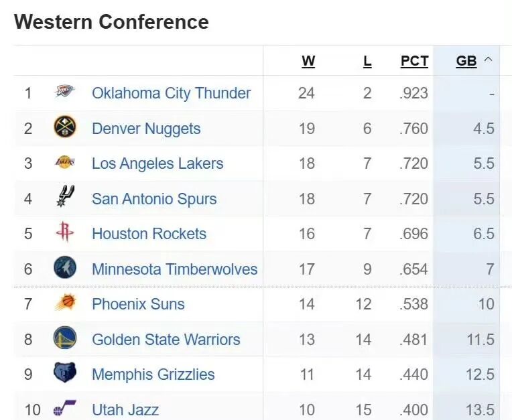Image resolution: width=512 pixels, height=420 pixels.
Task: Click the Denver Nuggets logo icon
Action: 65,128
